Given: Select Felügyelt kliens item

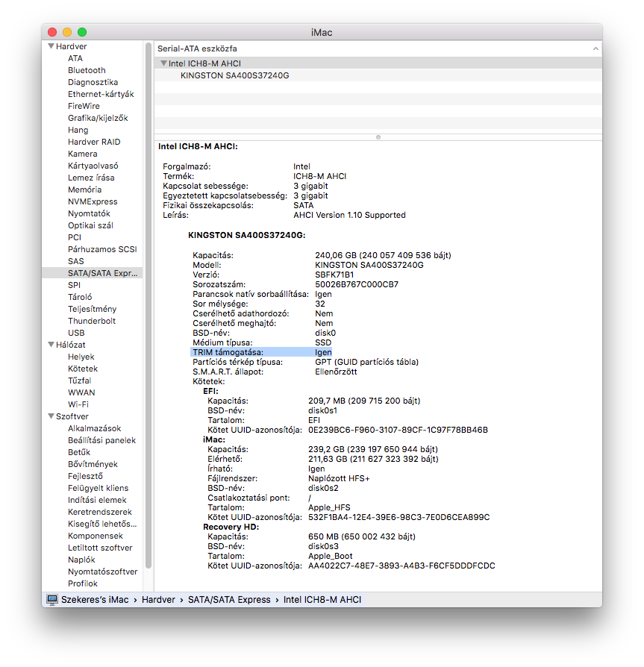Looking at the screenshot, I should pyautogui.click(x=99, y=487).
